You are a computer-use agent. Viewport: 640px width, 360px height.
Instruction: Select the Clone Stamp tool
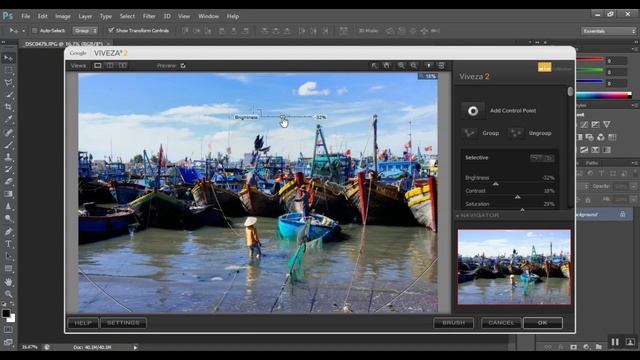(8, 157)
